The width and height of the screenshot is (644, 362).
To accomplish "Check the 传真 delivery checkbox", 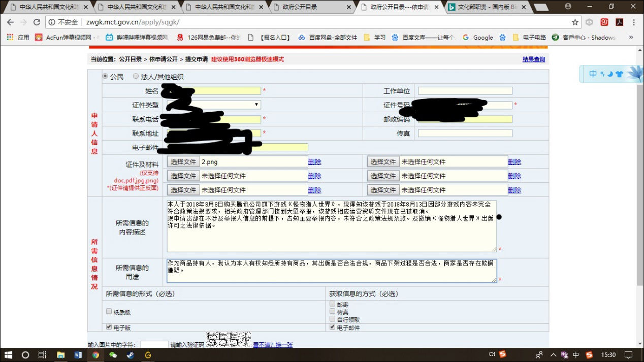I will point(332,311).
